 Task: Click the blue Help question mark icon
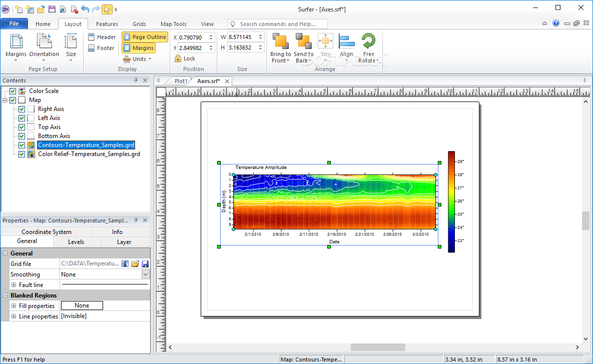click(x=556, y=23)
